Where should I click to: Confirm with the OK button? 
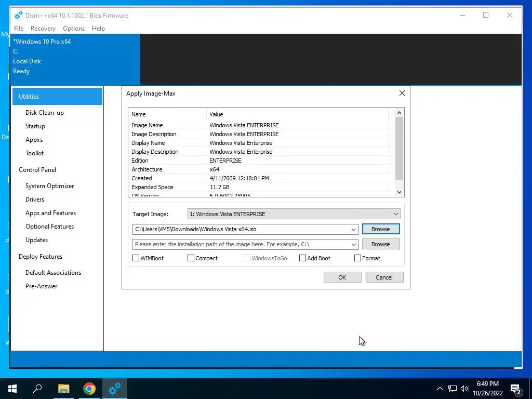coord(342,277)
